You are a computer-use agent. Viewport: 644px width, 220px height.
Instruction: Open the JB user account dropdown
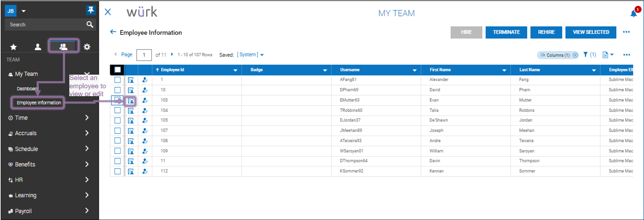coord(24,11)
